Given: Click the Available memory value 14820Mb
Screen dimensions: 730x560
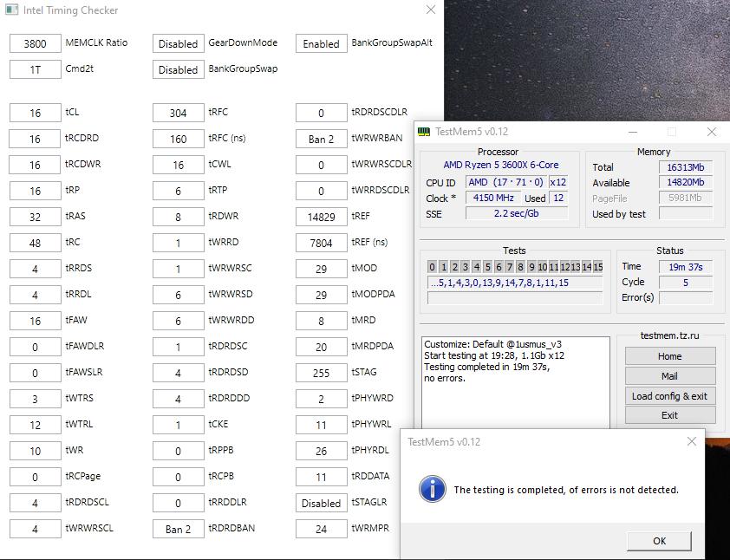Looking at the screenshot, I should (686, 183).
